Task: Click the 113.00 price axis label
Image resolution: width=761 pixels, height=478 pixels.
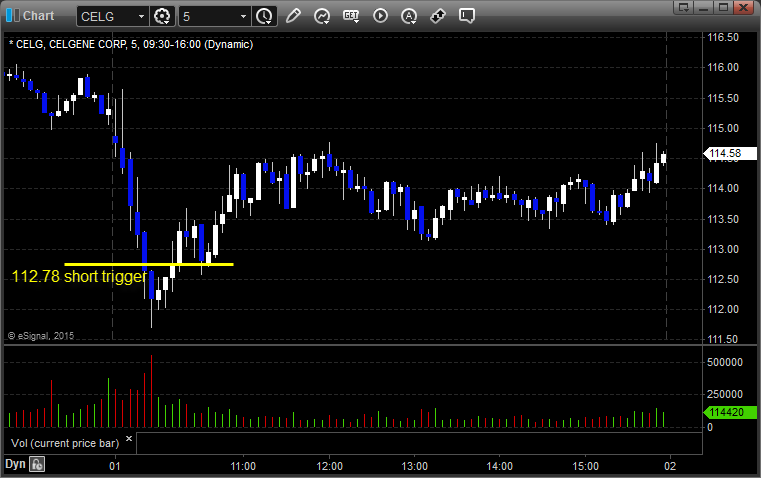Action: 723,249
